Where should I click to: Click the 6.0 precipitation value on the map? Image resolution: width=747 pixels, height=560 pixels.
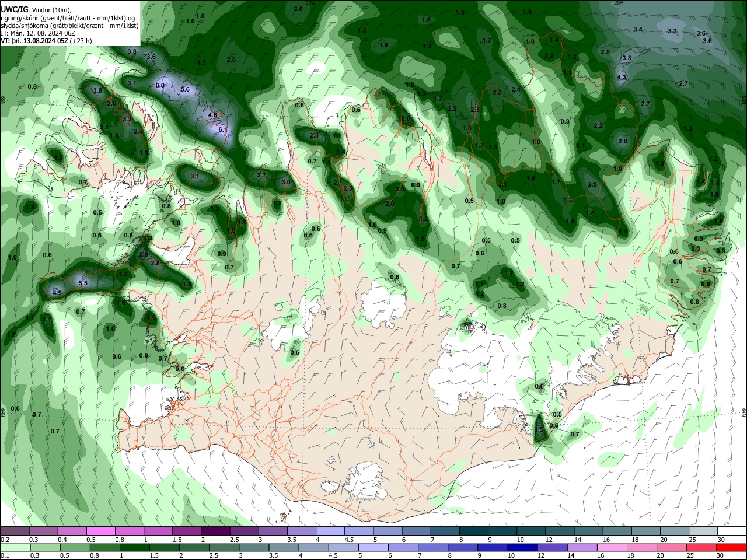[x=160, y=85]
